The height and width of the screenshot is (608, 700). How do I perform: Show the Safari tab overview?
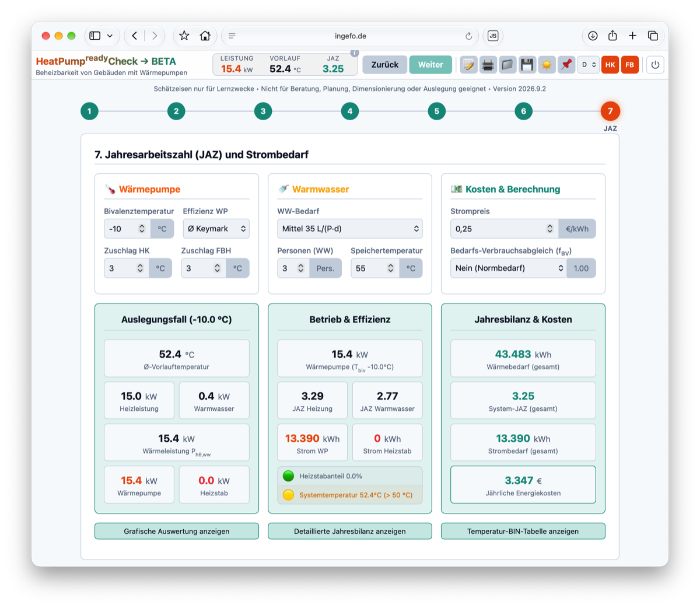pyautogui.click(x=653, y=36)
